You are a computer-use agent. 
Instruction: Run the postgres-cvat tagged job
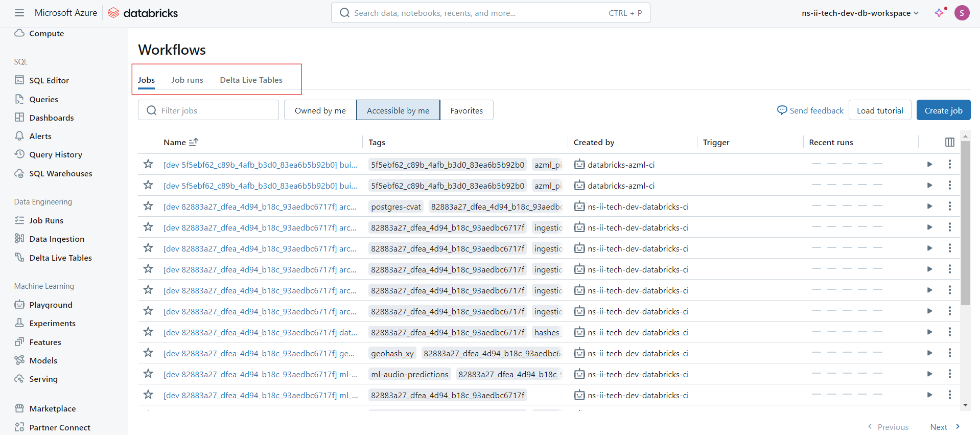pos(930,206)
